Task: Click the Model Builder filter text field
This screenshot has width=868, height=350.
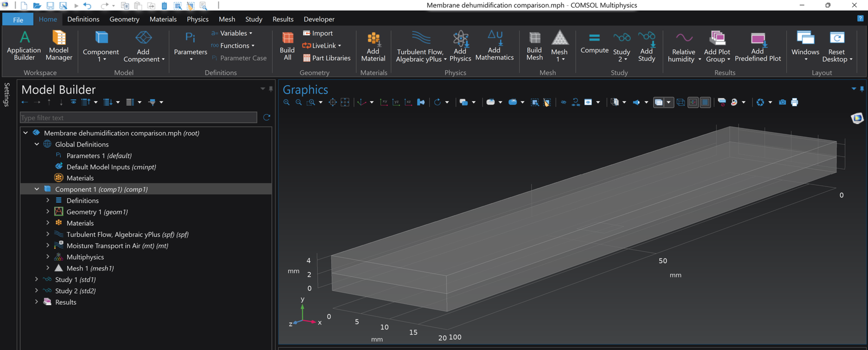Action: point(138,118)
